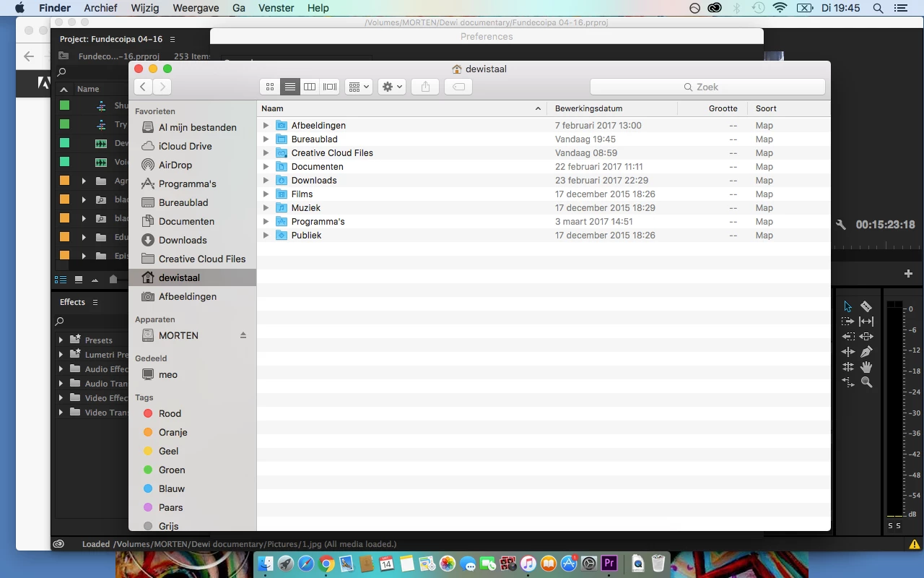Expand the Presets bin in Effects panel
This screenshot has width=924, height=578.
(61, 340)
